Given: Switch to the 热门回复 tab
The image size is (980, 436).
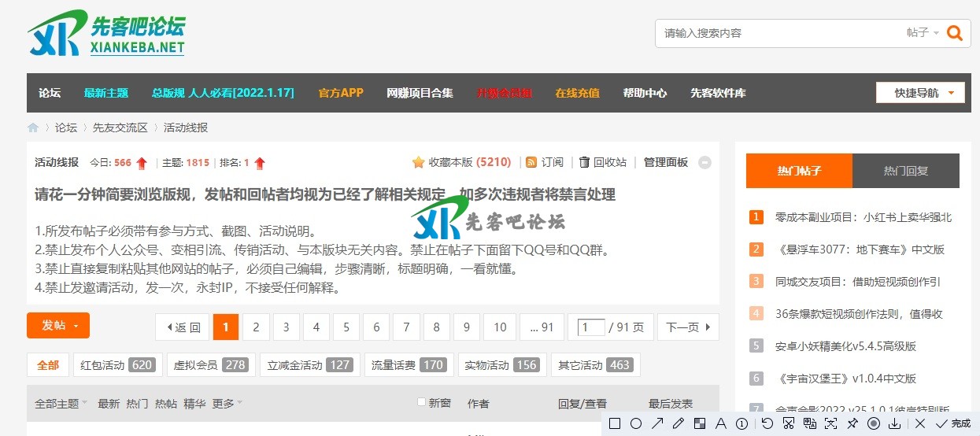Looking at the screenshot, I should [905, 171].
